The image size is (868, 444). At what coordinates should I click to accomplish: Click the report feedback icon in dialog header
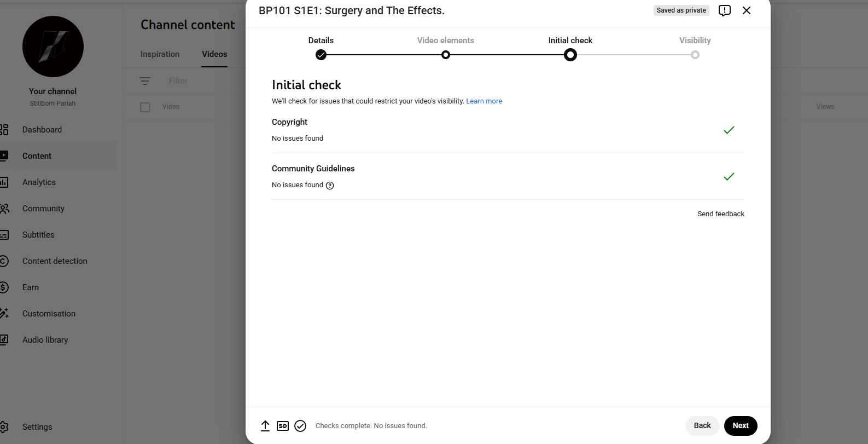coord(725,10)
